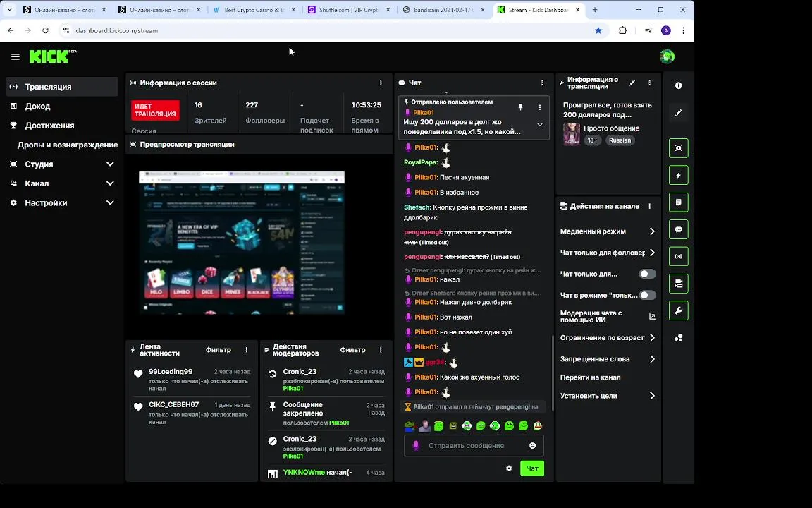The width and height of the screenshot is (812, 508).
Task: Open Фильтр in moderator actions
Action: [x=352, y=350]
